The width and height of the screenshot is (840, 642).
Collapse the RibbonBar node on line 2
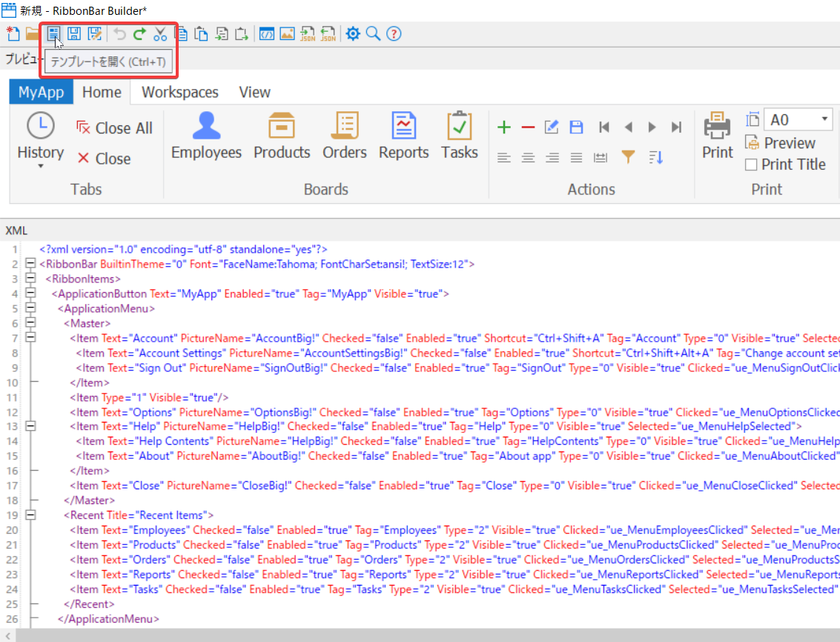click(30, 264)
